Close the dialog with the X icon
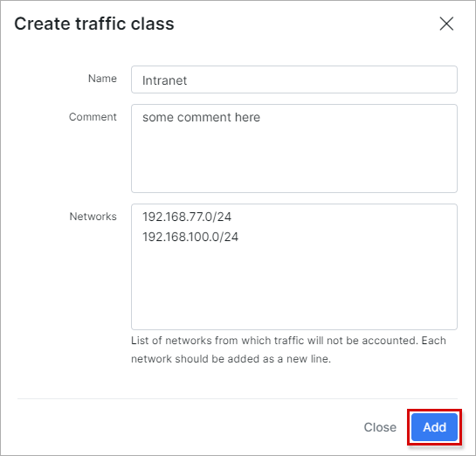The width and height of the screenshot is (476, 456). tap(446, 24)
